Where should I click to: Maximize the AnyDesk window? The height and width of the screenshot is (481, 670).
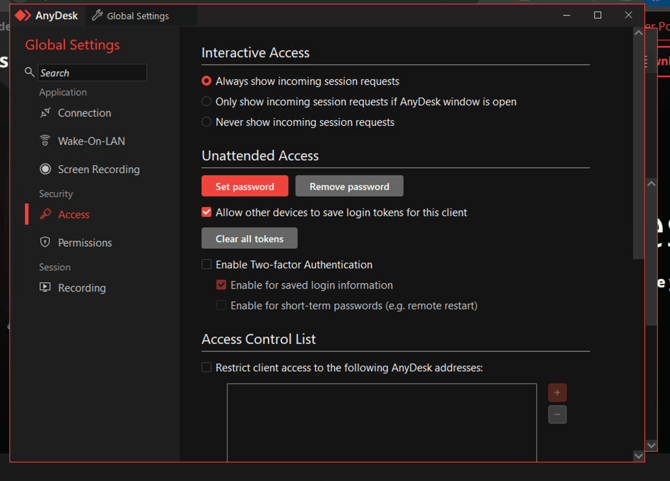pyautogui.click(x=598, y=15)
